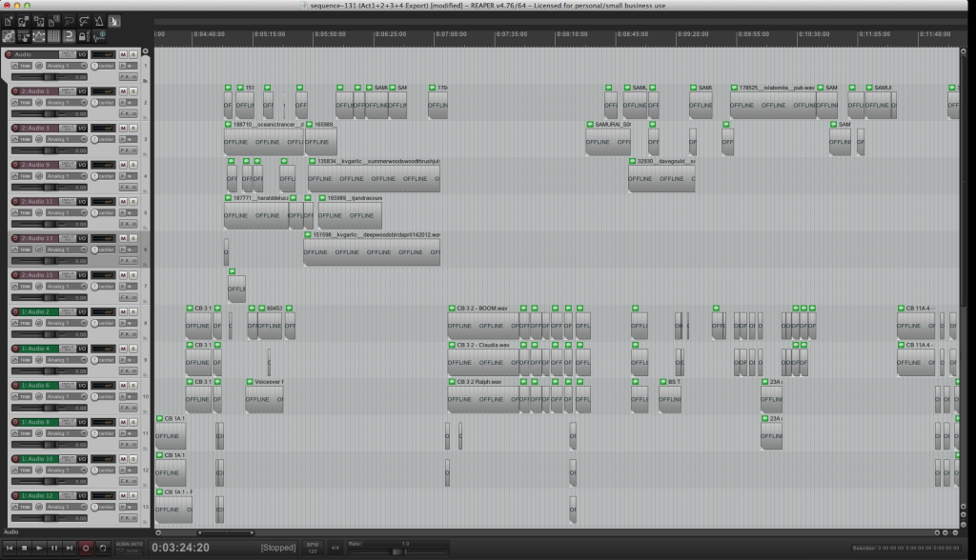Open Analog 1 input dropdown on Audio track
The height and width of the screenshot is (560, 976).
pyautogui.click(x=67, y=66)
